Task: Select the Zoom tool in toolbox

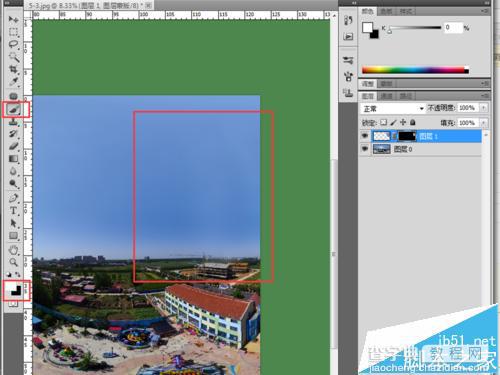Action: pos(13,262)
